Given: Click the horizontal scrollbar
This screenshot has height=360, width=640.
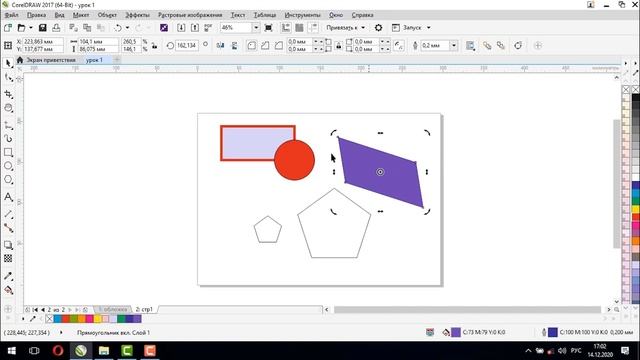Looking at the screenshot, I should [x=467, y=310].
